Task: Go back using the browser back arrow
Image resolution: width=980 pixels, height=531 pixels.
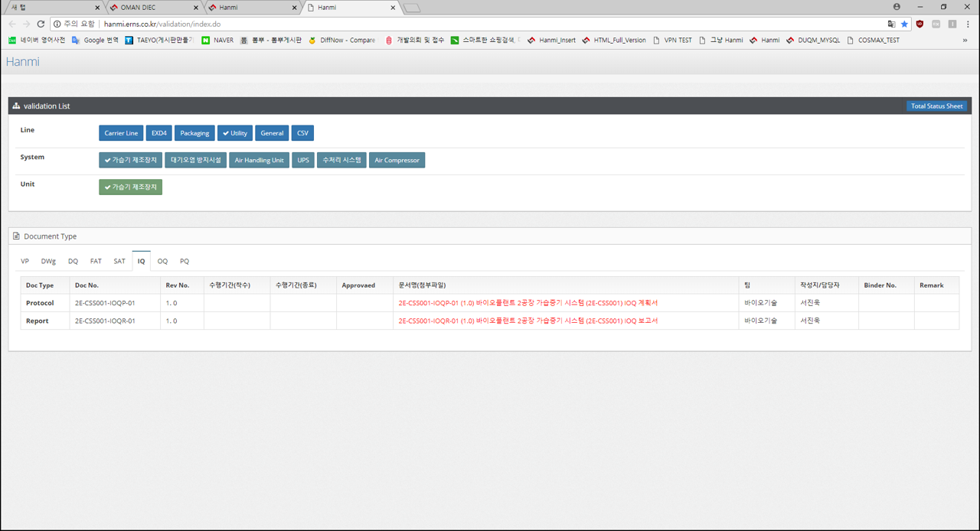Action: pos(11,24)
